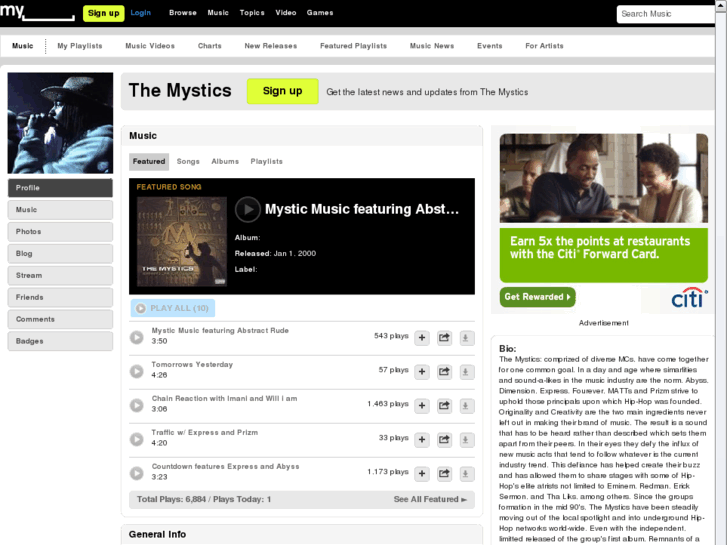Viewport: 727px width, 545px height.
Task: Click The Mystics profile photo
Action: click(x=60, y=123)
